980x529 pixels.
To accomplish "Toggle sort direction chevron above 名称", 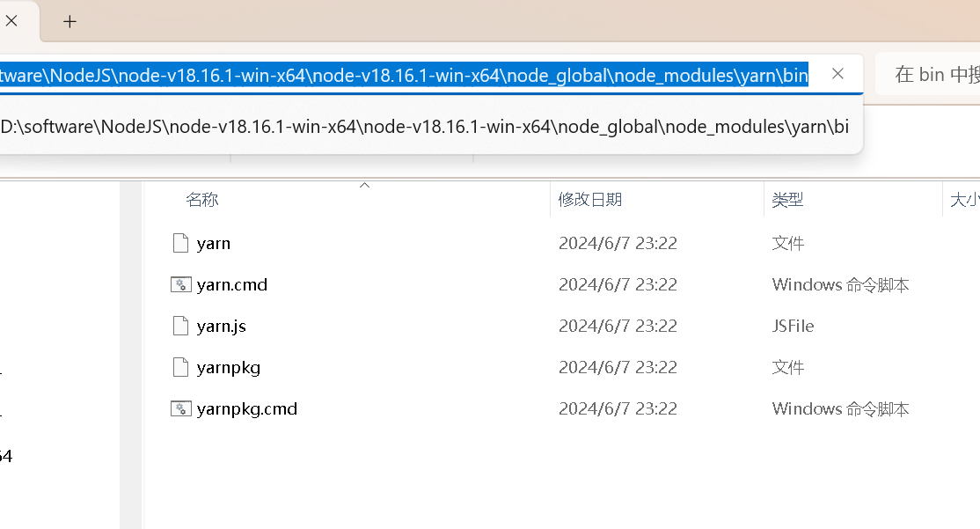I will [x=364, y=185].
